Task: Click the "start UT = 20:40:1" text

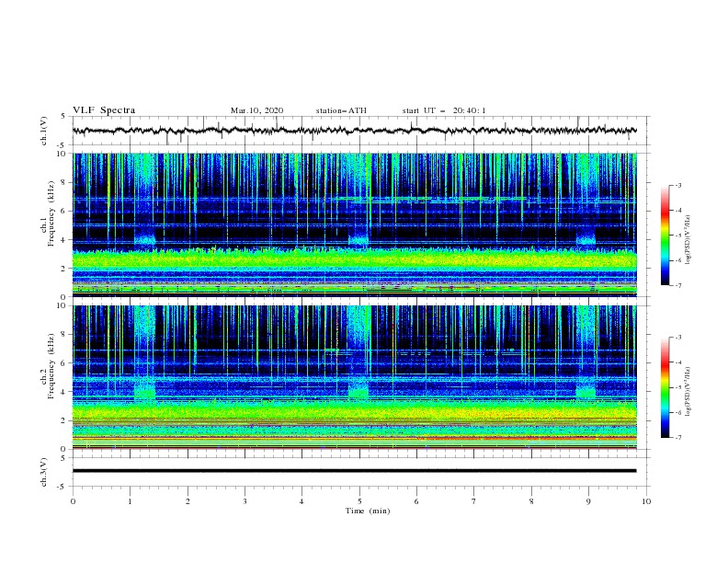Action: coord(444,110)
